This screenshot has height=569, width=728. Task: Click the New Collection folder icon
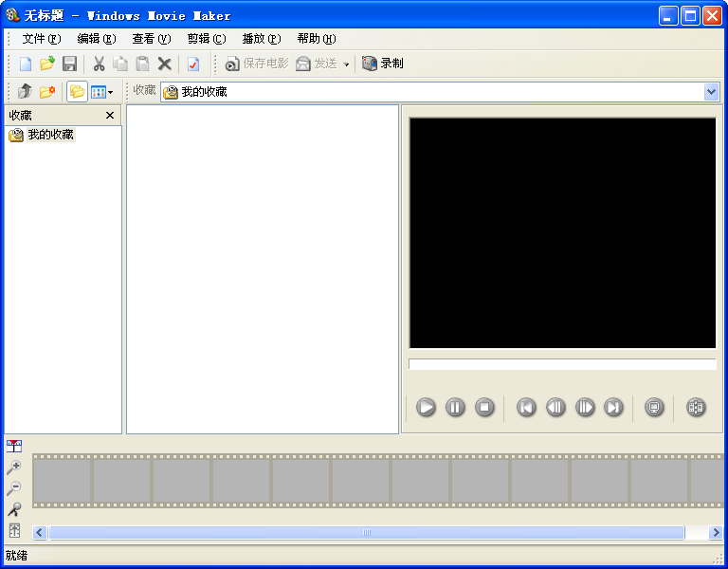coord(46,92)
